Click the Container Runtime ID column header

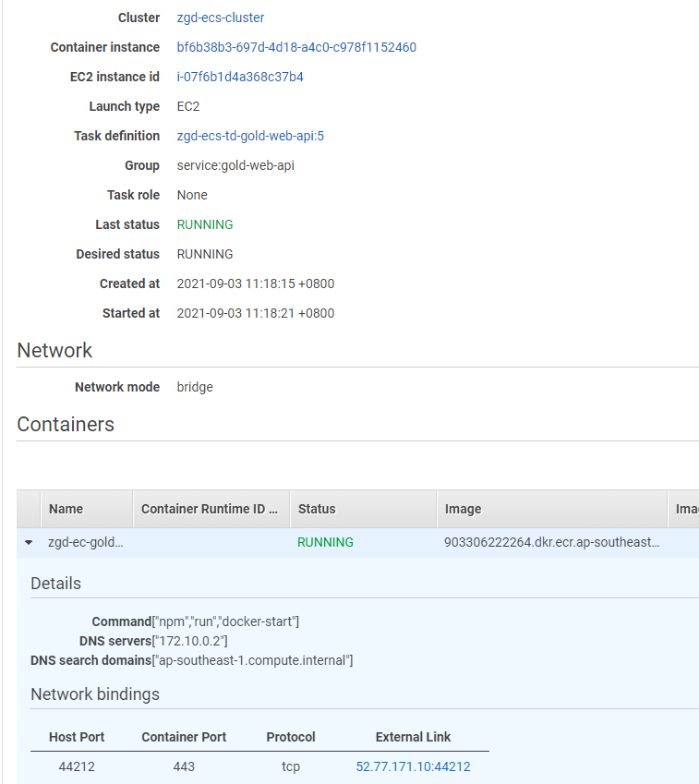210,509
